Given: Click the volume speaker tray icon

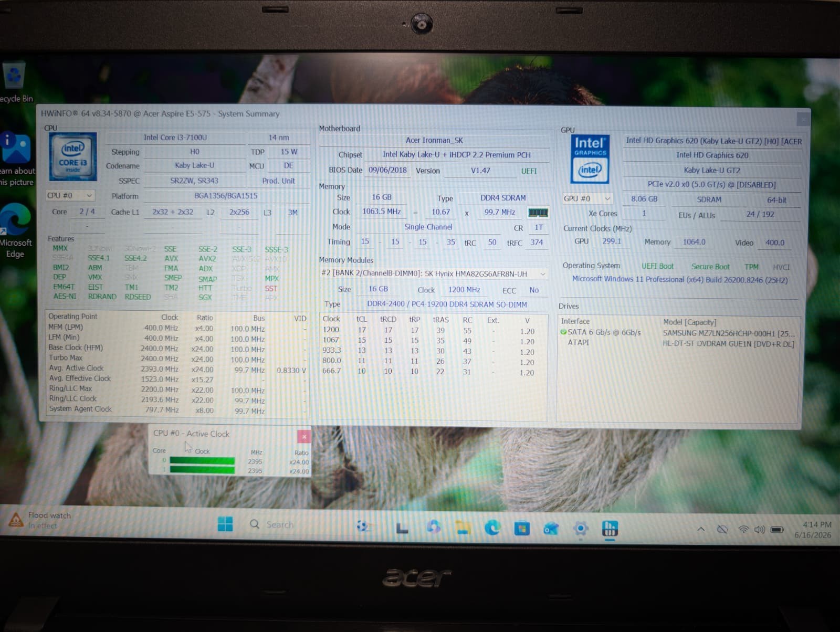Looking at the screenshot, I should [x=759, y=530].
